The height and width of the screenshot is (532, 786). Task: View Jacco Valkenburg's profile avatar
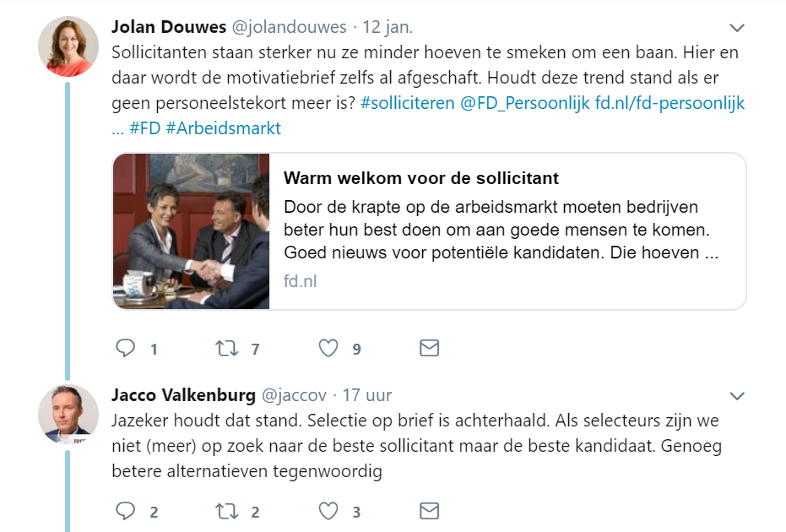pos(68,414)
